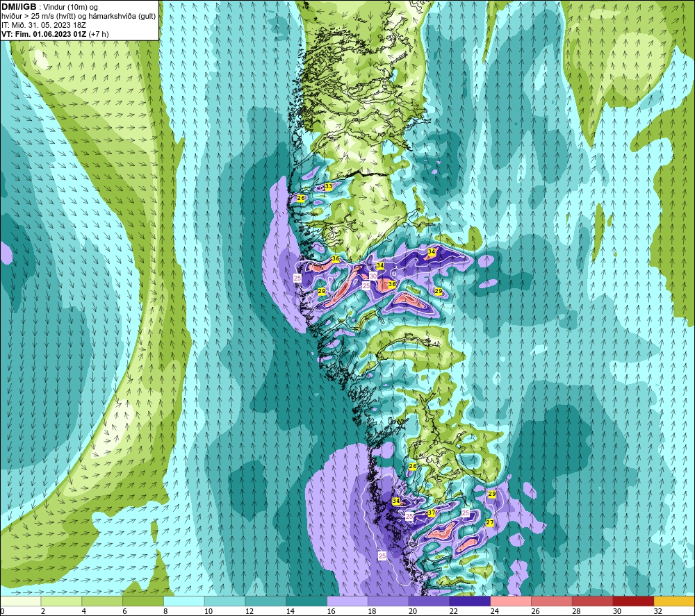Click the dark red 30–32 m/s legend swatch
The image size is (695, 616).
coord(633,601)
